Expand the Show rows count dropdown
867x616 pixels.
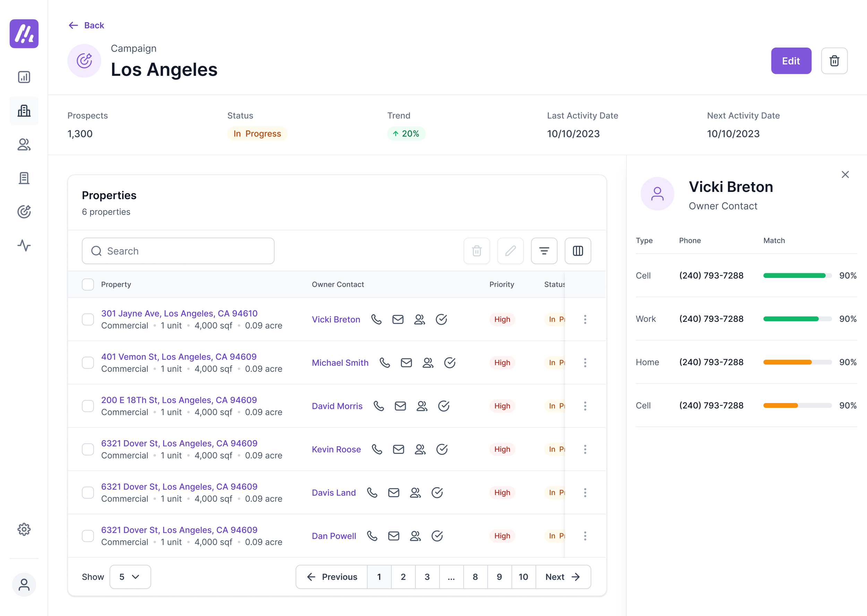click(130, 577)
